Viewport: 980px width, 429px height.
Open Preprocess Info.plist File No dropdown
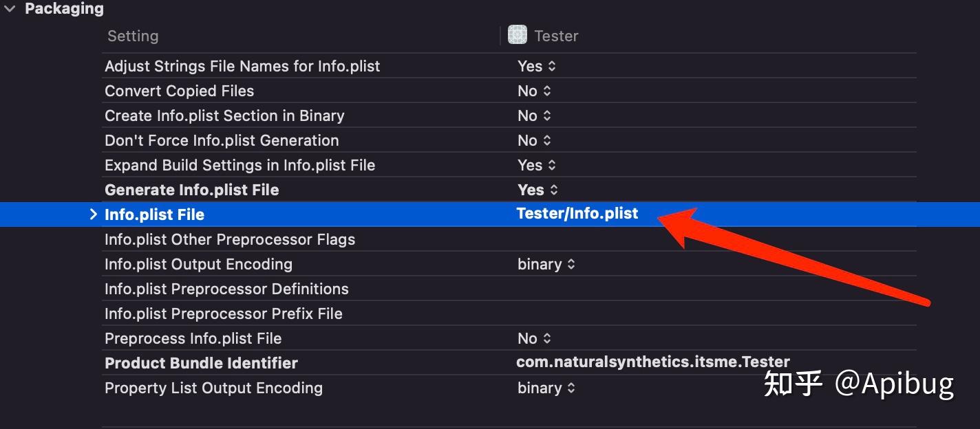coord(535,338)
